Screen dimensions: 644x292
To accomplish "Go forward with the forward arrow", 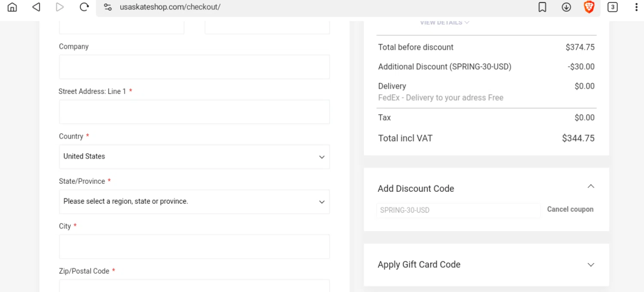I will [x=60, y=7].
